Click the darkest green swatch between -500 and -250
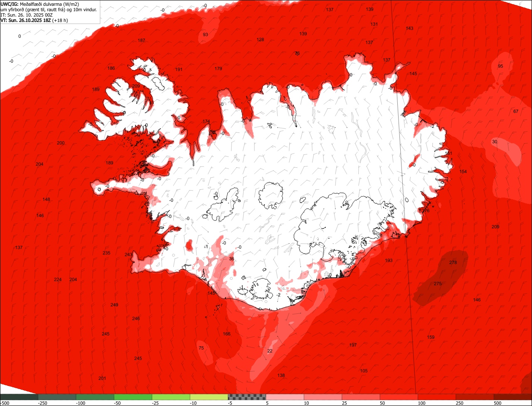 tap(19, 397)
